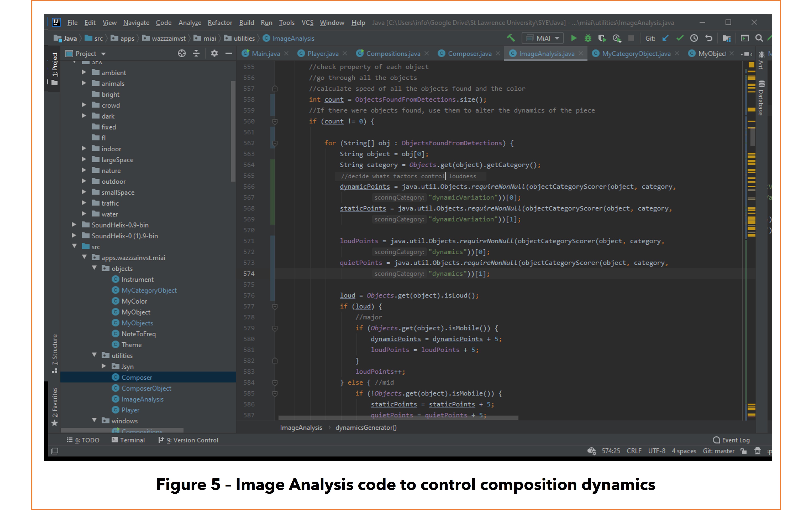The width and height of the screenshot is (812, 510).
Task: Click the horizontal scrollbar under the code editor
Action: 398,418
